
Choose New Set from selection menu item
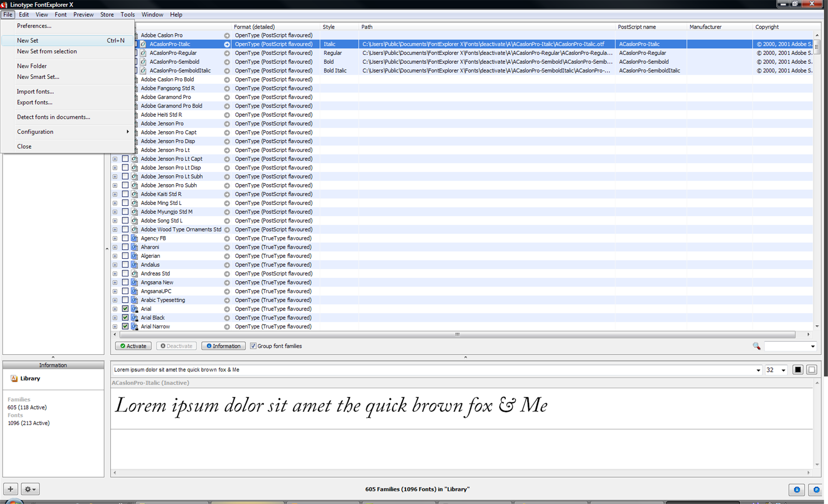pos(47,51)
